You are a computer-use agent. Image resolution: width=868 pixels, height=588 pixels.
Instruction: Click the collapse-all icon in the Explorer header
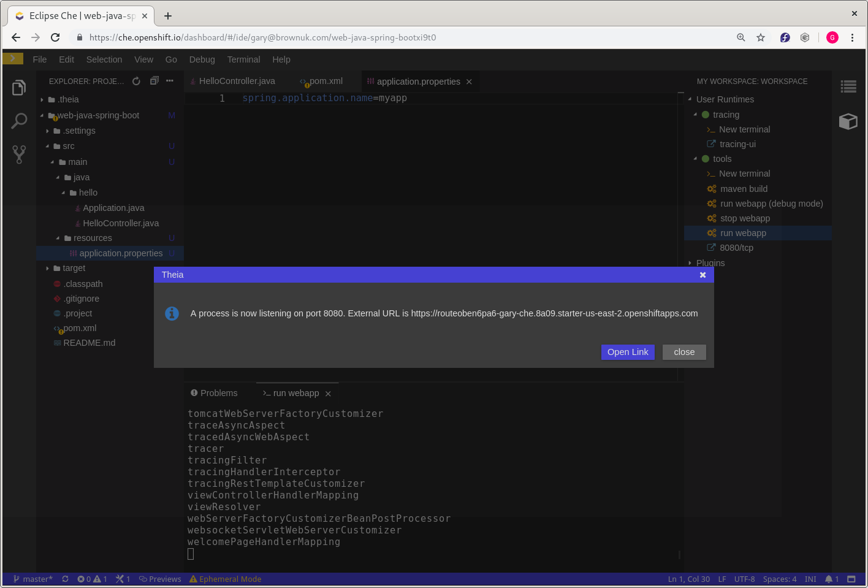tap(154, 81)
